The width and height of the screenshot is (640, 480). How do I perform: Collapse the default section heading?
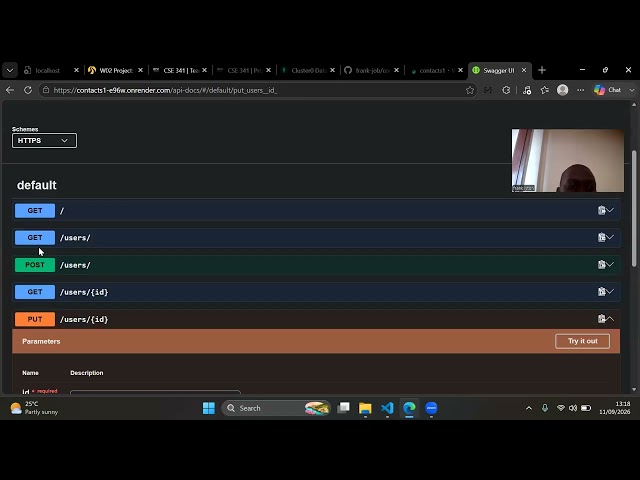[37, 185]
